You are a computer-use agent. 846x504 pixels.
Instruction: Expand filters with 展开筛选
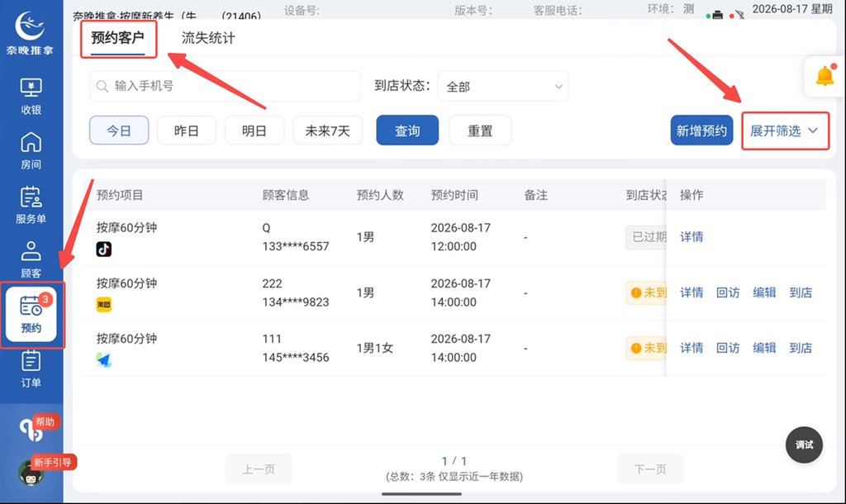click(x=785, y=131)
